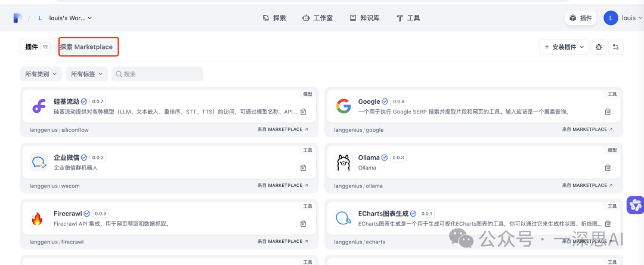Click the L workspace avatar icon

(x=40, y=18)
